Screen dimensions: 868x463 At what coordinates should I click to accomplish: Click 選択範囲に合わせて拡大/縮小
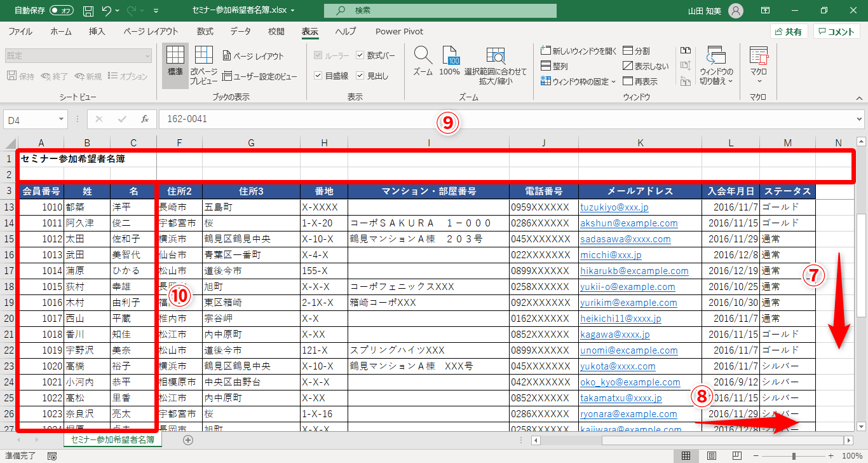click(496, 66)
